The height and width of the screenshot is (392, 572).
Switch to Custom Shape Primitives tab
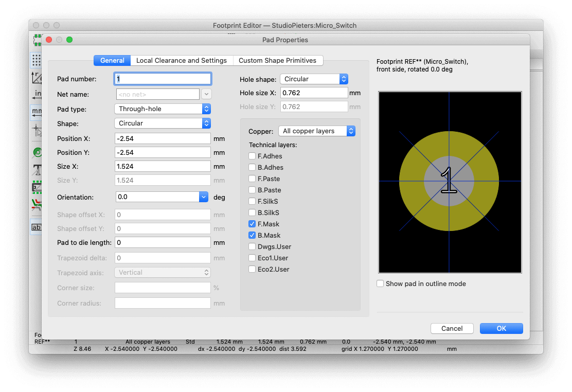click(x=278, y=61)
